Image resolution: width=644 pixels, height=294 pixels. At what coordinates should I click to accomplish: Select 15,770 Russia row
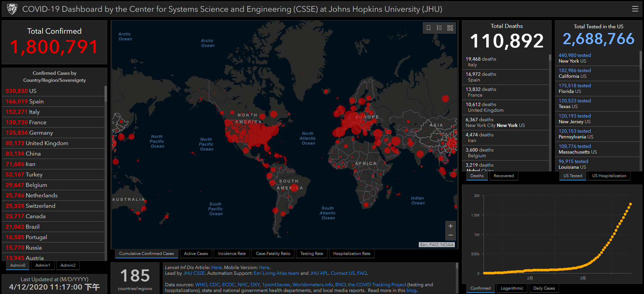pos(53,248)
